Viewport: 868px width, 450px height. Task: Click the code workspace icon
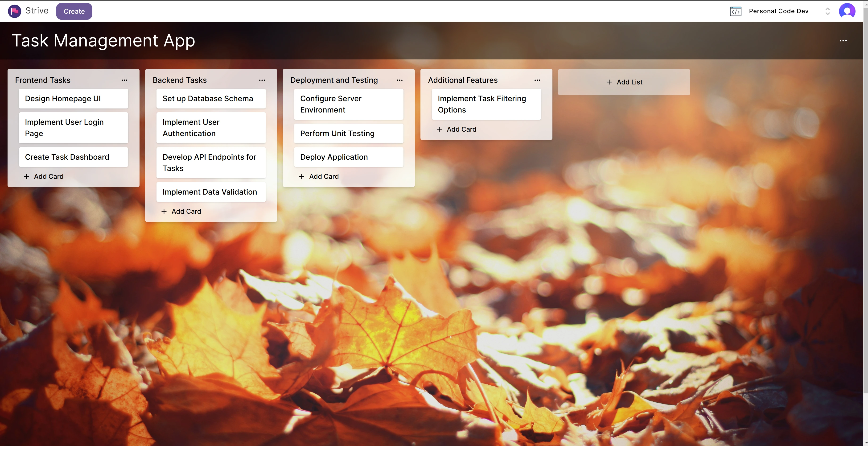(736, 11)
